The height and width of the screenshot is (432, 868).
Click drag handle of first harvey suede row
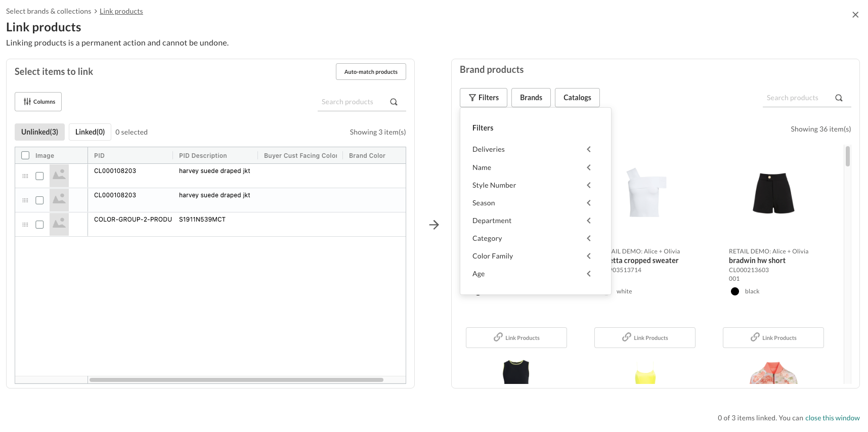[25, 176]
